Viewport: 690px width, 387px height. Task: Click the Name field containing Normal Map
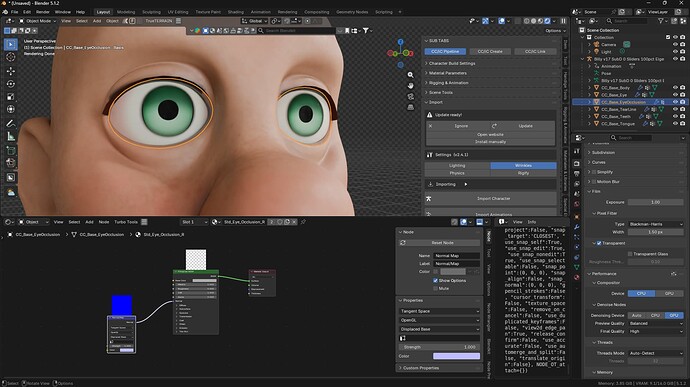click(456, 255)
